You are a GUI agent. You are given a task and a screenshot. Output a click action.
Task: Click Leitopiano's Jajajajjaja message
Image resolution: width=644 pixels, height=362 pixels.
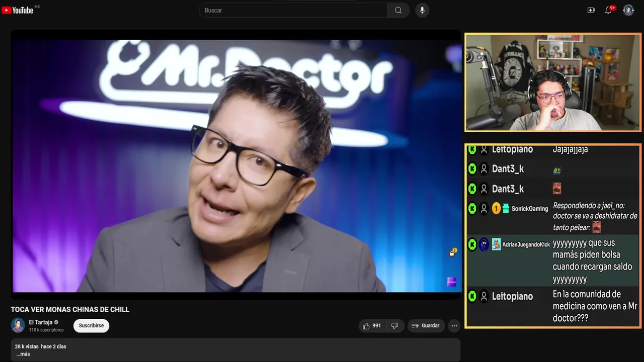570,149
